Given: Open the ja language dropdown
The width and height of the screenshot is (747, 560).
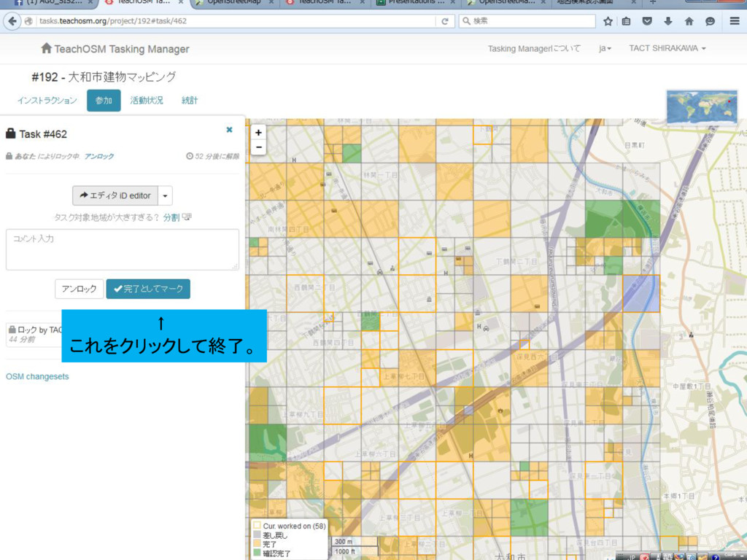Looking at the screenshot, I should click(x=605, y=49).
